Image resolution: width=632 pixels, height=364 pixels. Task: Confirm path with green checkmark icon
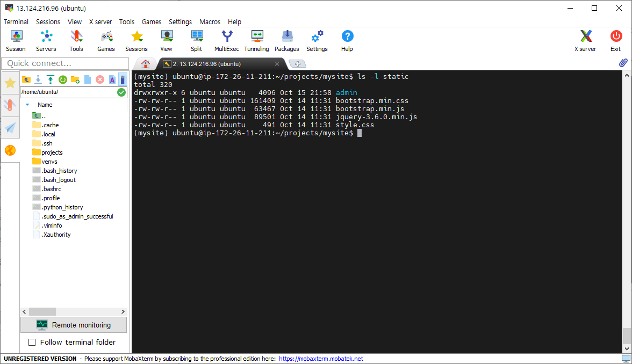121,92
